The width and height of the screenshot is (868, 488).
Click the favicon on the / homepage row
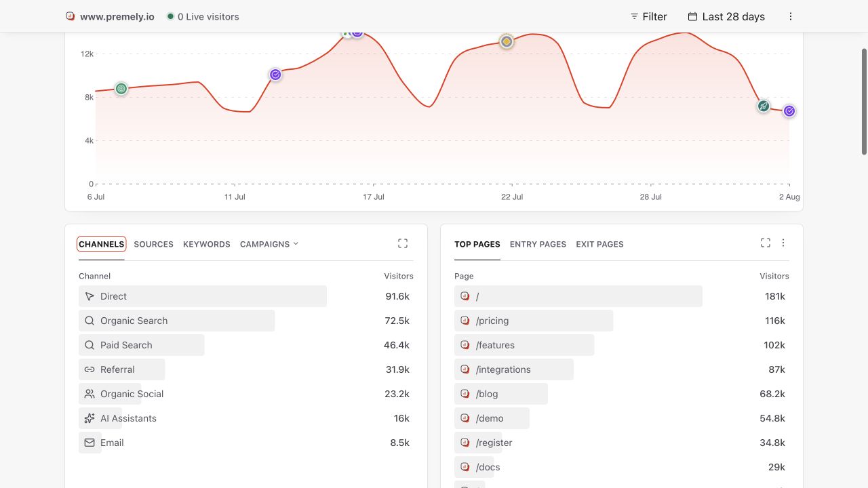(465, 296)
